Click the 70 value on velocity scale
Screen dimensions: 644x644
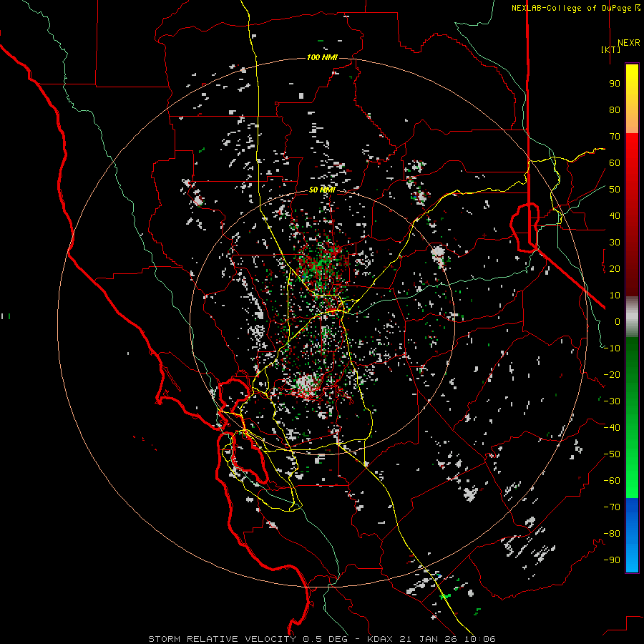(615, 137)
